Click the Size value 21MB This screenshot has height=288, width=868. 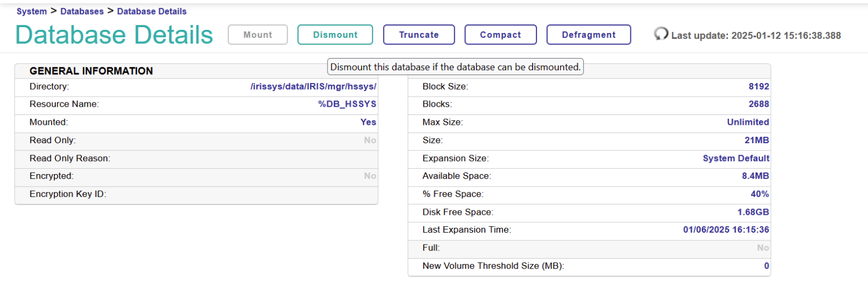(756, 140)
